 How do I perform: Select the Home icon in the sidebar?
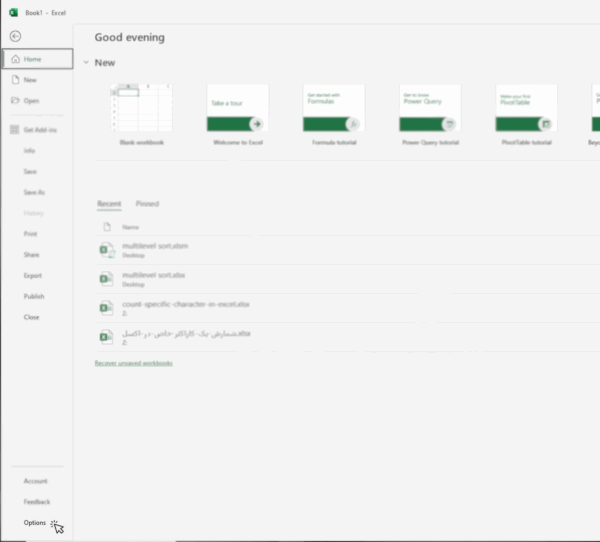(15, 59)
